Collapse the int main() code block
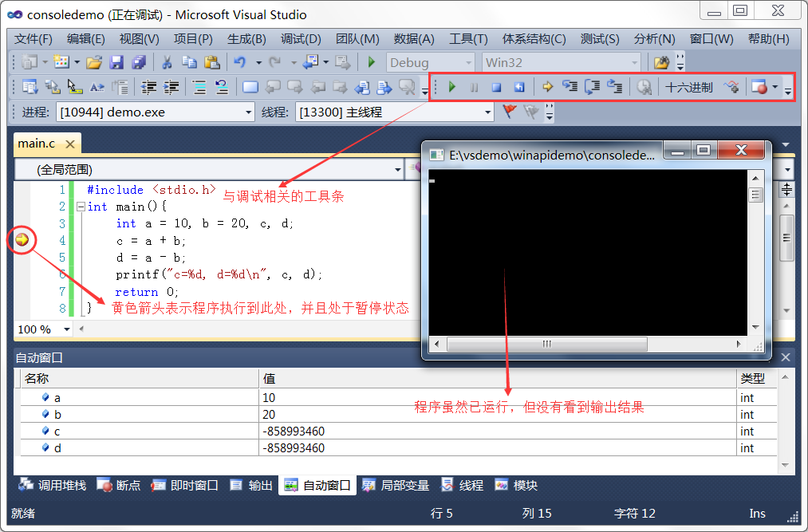 80,207
